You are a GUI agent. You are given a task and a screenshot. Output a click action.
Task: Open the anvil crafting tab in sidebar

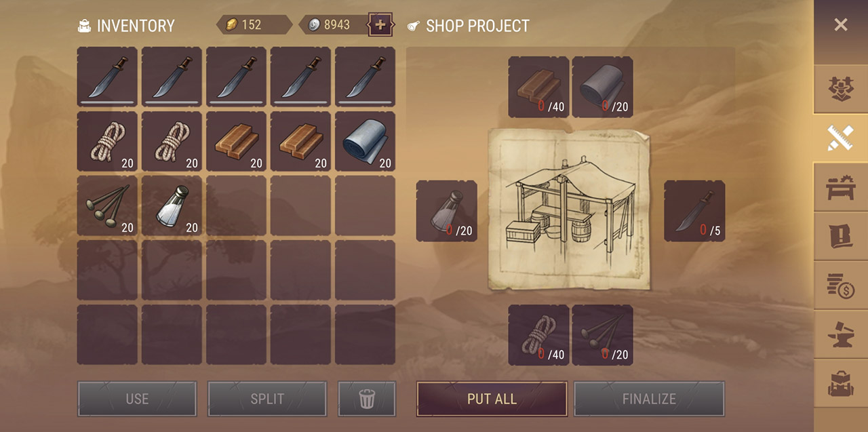[841, 335]
